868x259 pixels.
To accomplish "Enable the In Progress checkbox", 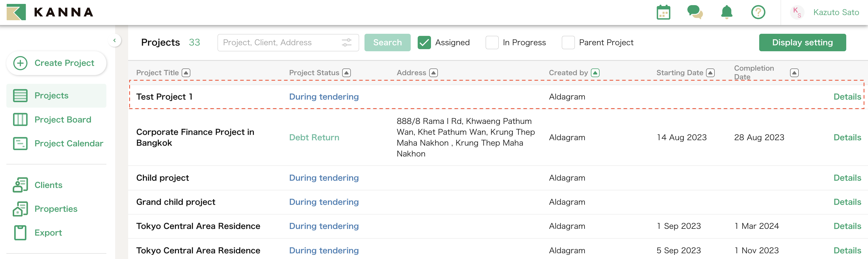I will point(492,43).
